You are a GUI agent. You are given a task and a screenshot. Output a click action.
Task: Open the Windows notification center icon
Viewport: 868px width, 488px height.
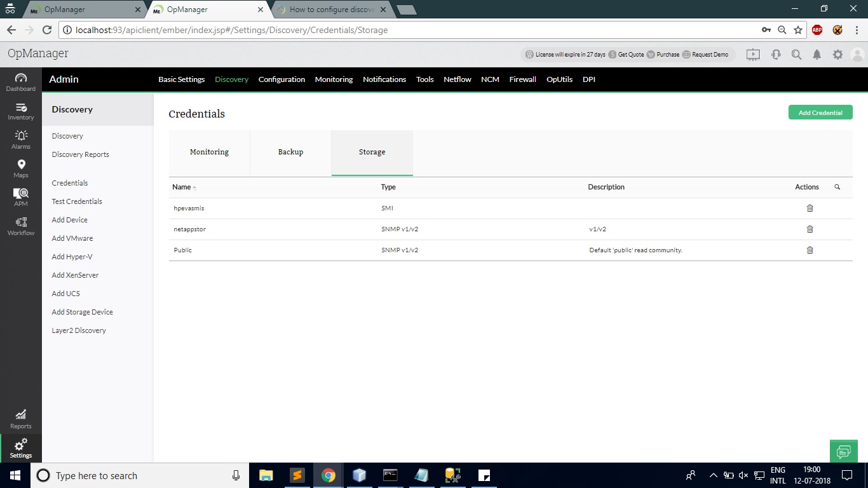pyautogui.click(x=847, y=475)
